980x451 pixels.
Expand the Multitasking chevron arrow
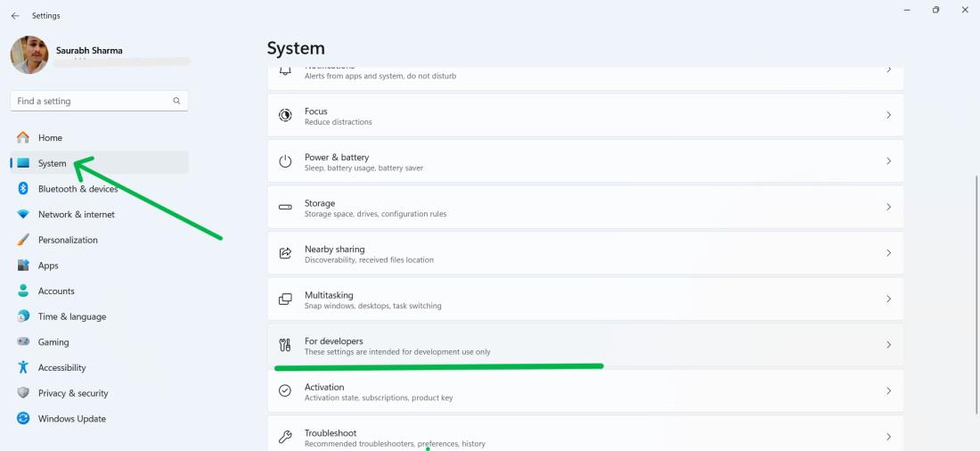(888, 299)
